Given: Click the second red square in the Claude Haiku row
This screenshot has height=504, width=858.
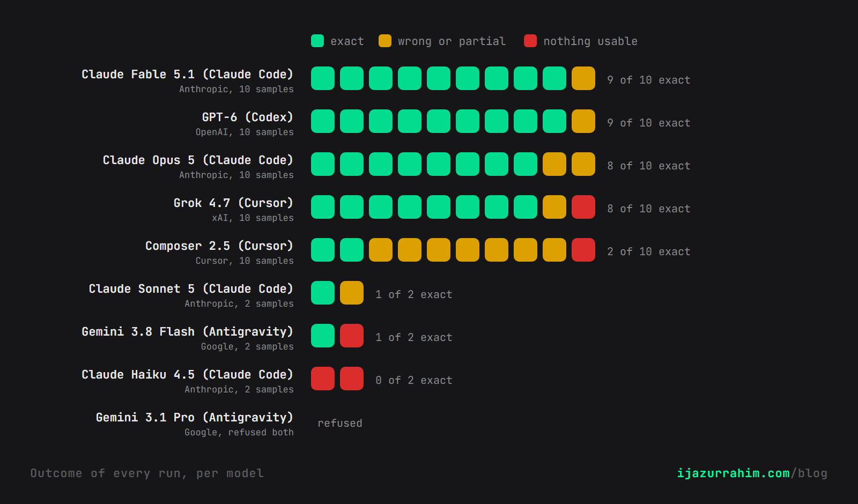Looking at the screenshot, I should 352,379.
